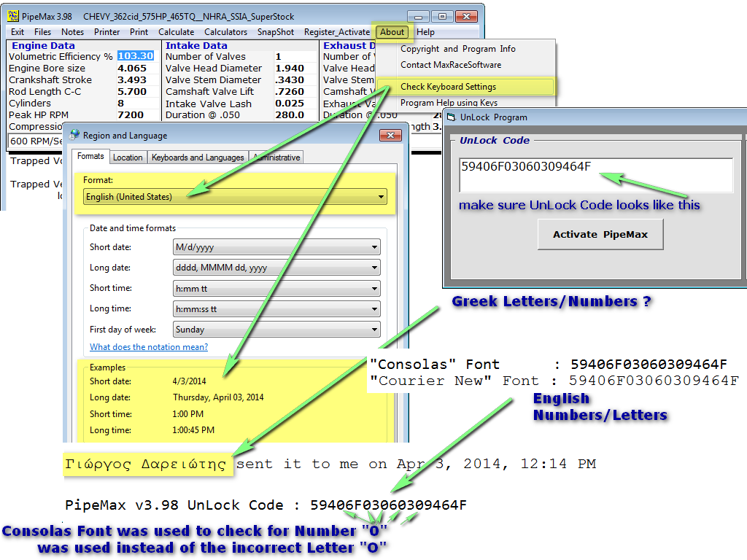The height and width of the screenshot is (560, 747).
Task: Select Copyright and Program Info entry
Action: [x=458, y=49]
